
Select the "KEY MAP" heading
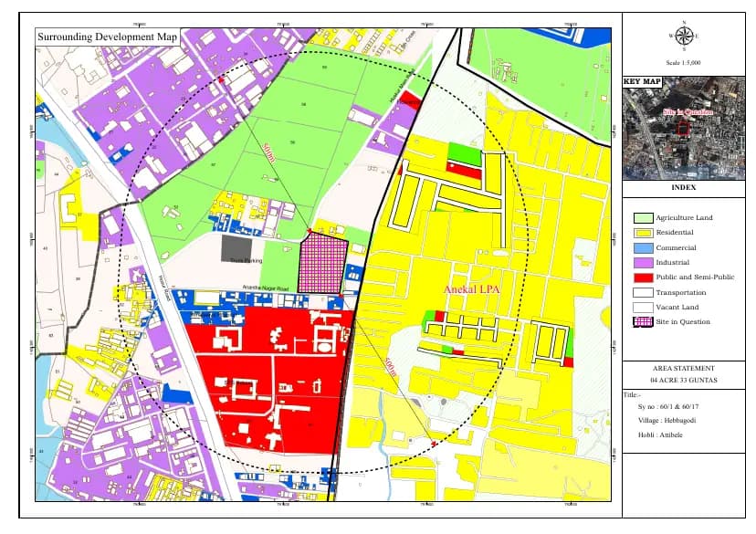[x=642, y=81]
